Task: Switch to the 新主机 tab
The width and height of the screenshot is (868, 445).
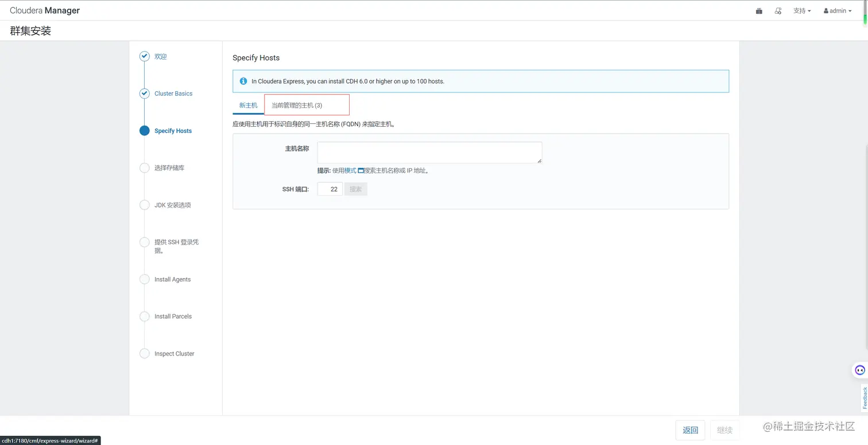Action: tap(248, 106)
